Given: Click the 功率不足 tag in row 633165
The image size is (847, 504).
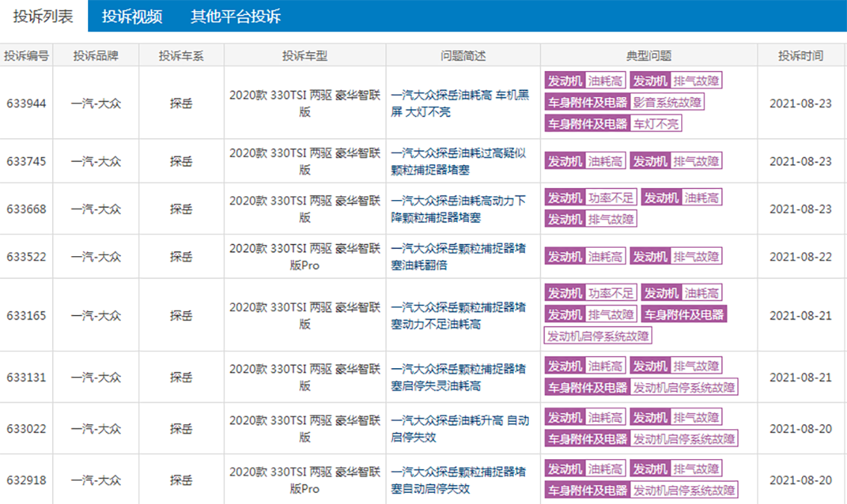Looking at the screenshot, I should click(611, 293).
